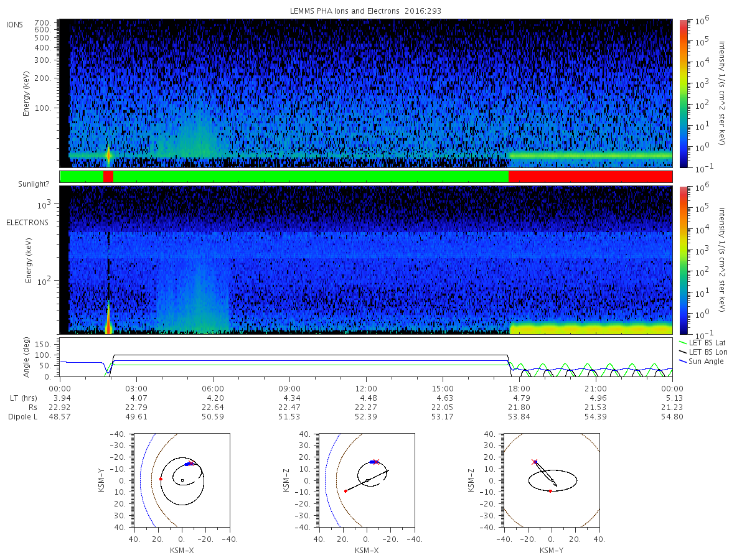Click the middle KSM-X vs KSM-Z orbit plot
The image size is (747, 560).
tap(366, 480)
